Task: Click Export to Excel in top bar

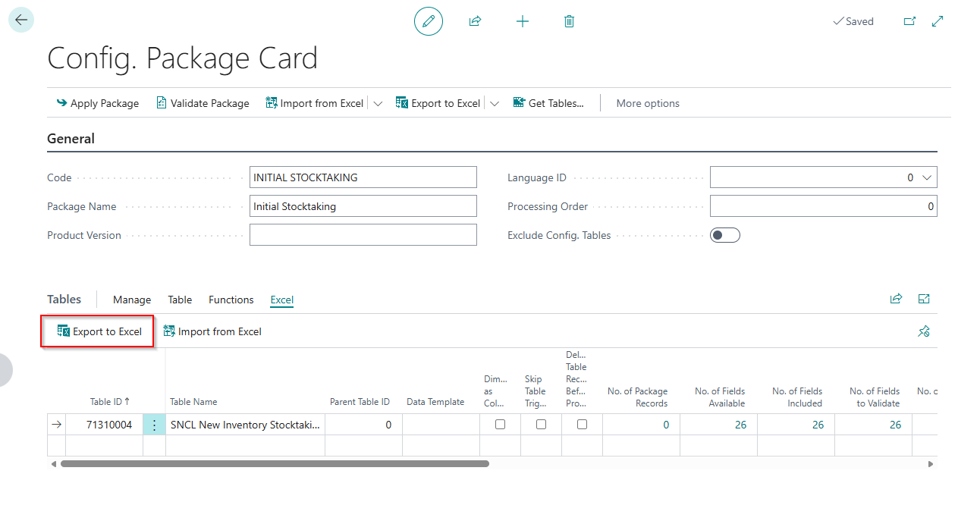Action: pos(438,103)
